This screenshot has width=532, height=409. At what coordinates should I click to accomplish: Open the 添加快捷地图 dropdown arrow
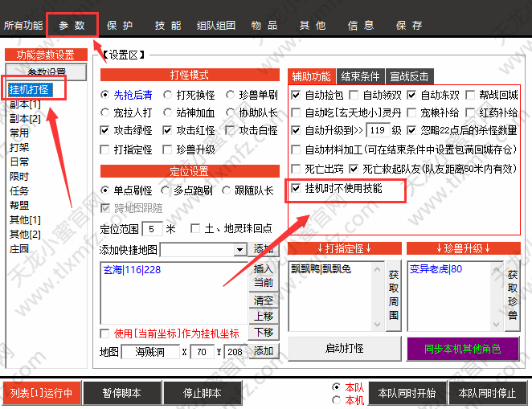coord(239,250)
